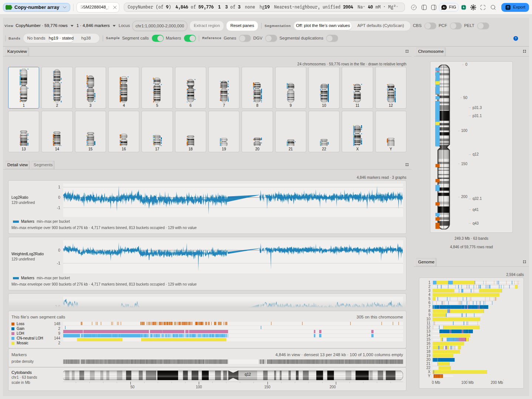Open the CopyNumber 59,776 rows view dropdown
This screenshot has width=532, height=399.
click(x=44, y=26)
